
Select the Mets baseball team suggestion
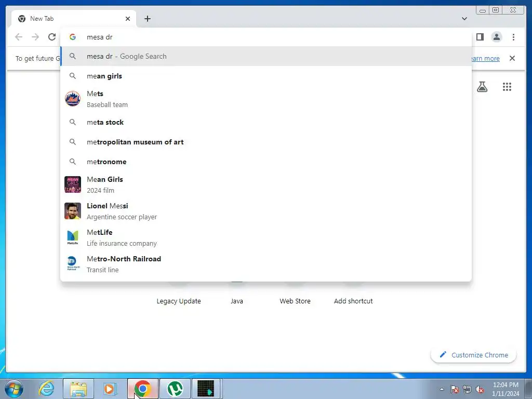[266, 99]
